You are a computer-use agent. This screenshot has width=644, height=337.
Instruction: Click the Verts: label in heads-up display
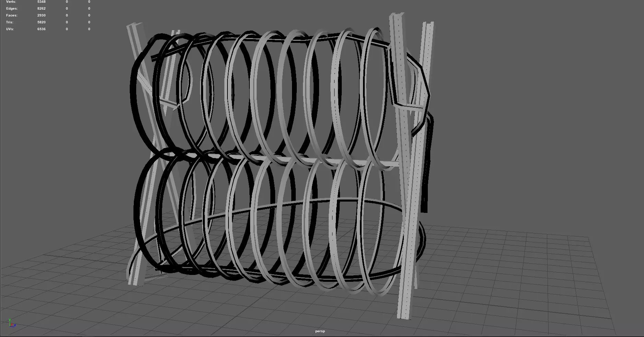point(11,2)
